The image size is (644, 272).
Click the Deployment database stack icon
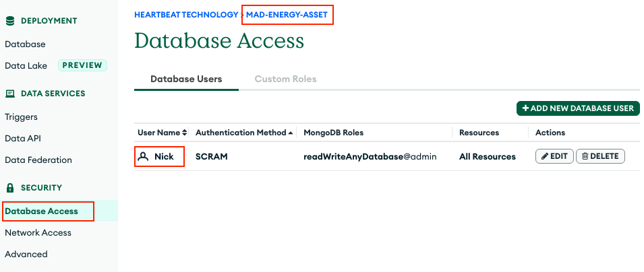tap(10, 21)
